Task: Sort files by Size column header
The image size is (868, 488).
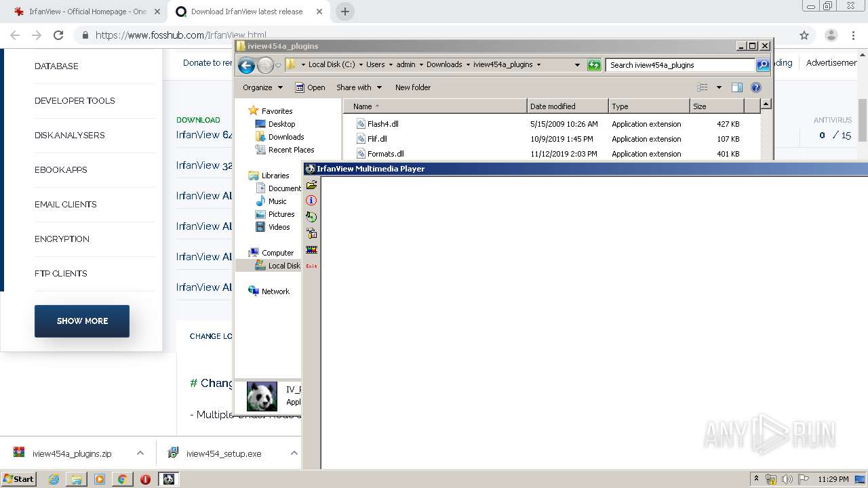Action: click(x=717, y=106)
